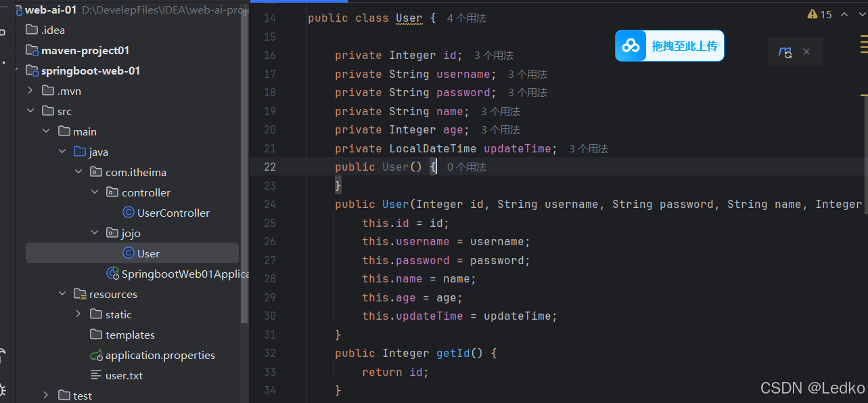Click the static folder icon
The height and width of the screenshot is (403, 868).
(x=96, y=314)
